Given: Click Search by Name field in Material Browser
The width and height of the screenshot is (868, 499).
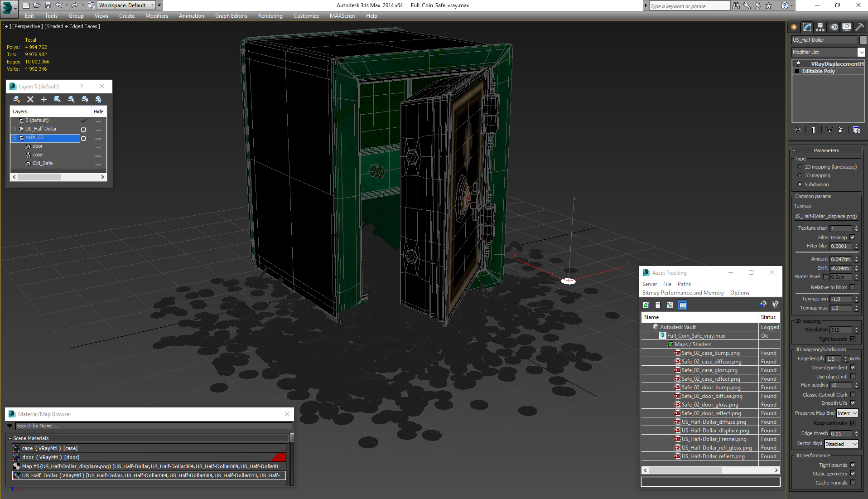Looking at the screenshot, I should click(154, 426).
